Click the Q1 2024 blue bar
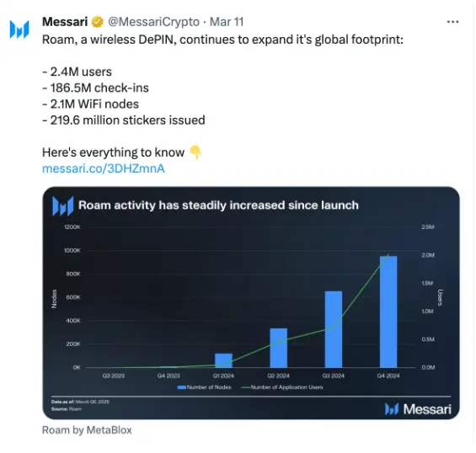 point(223,360)
